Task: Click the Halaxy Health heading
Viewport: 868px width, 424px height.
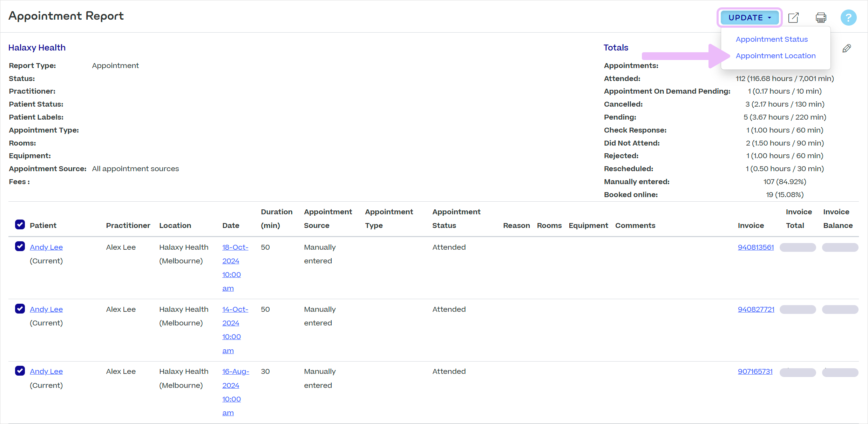Action: click(37, 47)
